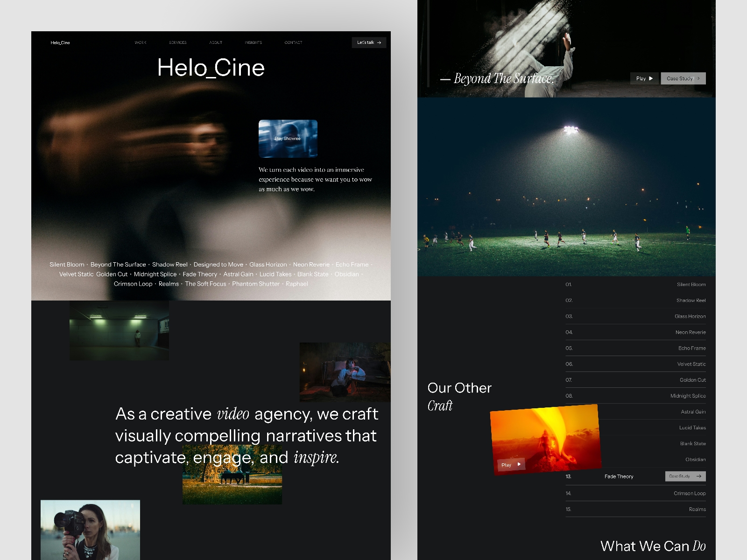
Task: Select Silent Bloom in project list
Action: coord(691,284)
